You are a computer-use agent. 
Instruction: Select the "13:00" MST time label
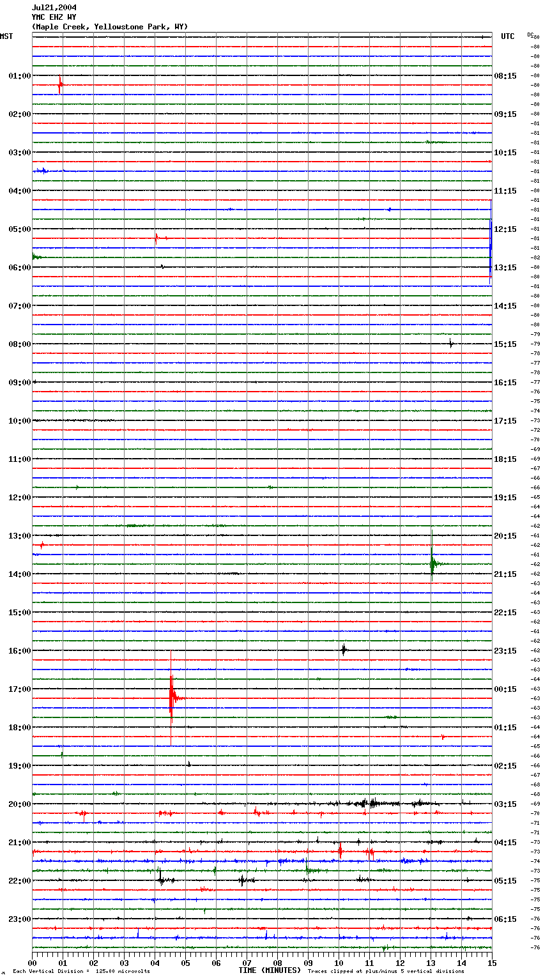20,536
